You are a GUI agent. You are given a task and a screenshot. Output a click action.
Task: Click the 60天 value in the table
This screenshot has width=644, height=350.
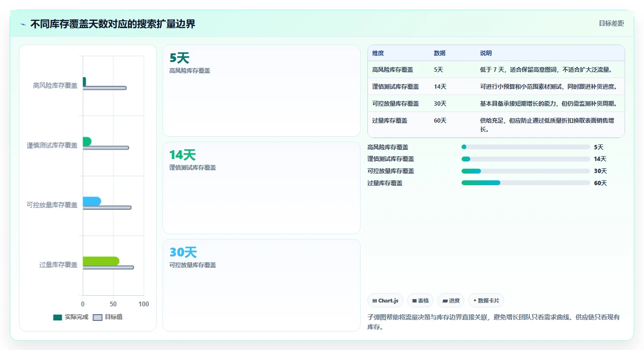(440, 121)
